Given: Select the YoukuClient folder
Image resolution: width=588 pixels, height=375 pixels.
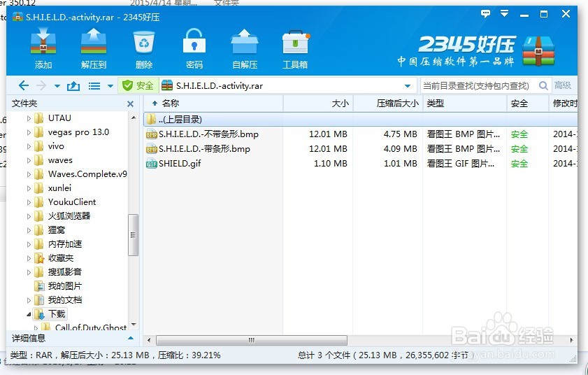Looking at the screenshot, I should click(x=71, y=202).
